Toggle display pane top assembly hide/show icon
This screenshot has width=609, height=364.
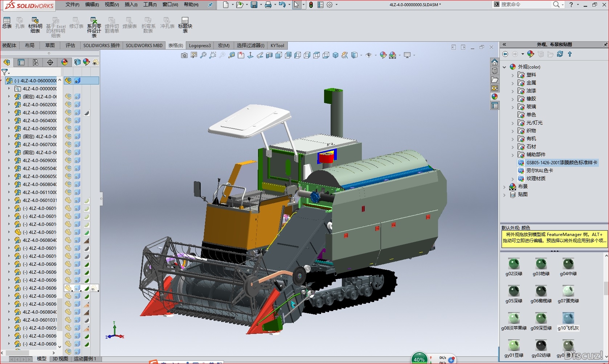coord(68,80)
